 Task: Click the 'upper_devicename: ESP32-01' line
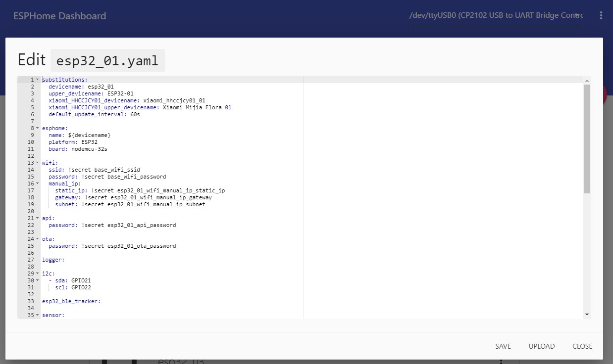(x=91, y=93)
